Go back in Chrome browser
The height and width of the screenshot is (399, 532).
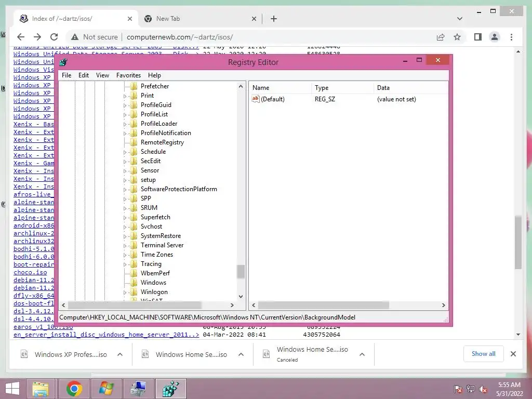click(x=21, y=37)
